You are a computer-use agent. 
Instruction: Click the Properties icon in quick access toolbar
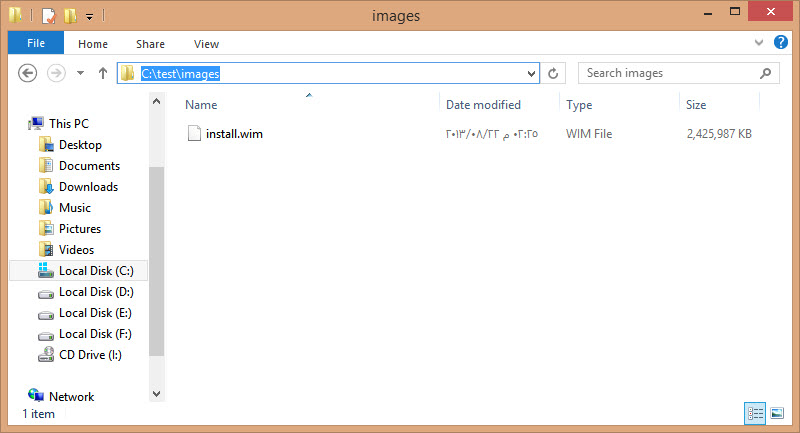[48, 16]
